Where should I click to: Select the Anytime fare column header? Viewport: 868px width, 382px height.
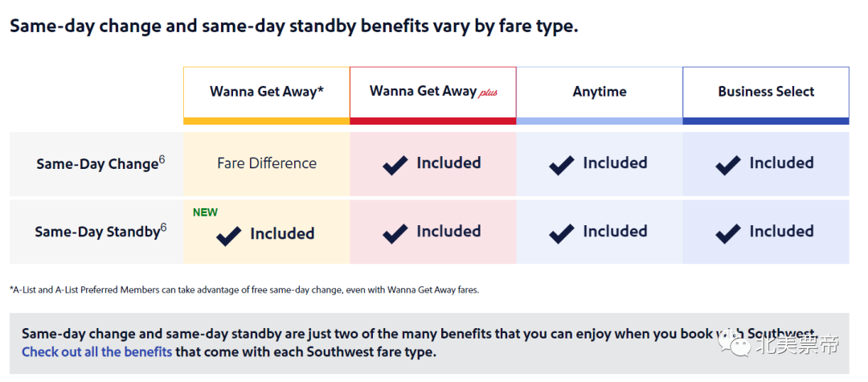point(600,92)
